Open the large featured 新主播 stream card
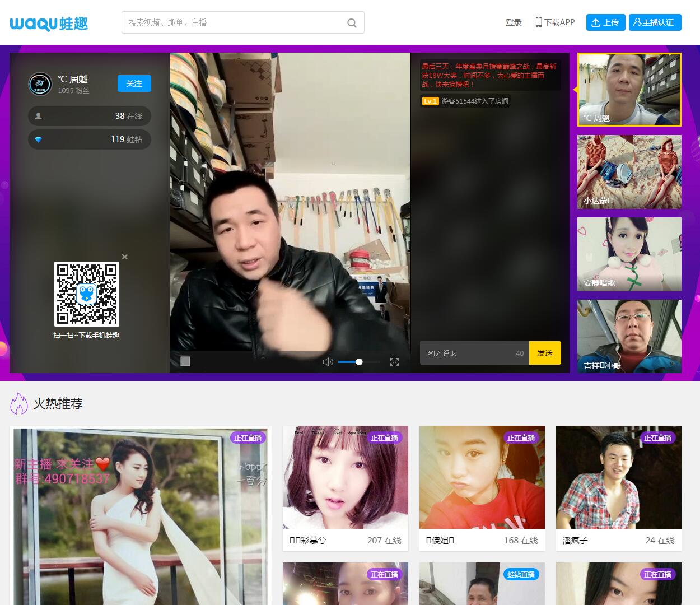The height and width of the screenshot is (605, 700). 141,515
